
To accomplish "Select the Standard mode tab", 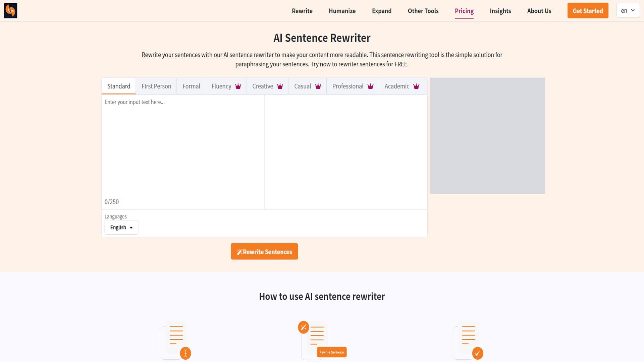I will (x=119, y=86).
